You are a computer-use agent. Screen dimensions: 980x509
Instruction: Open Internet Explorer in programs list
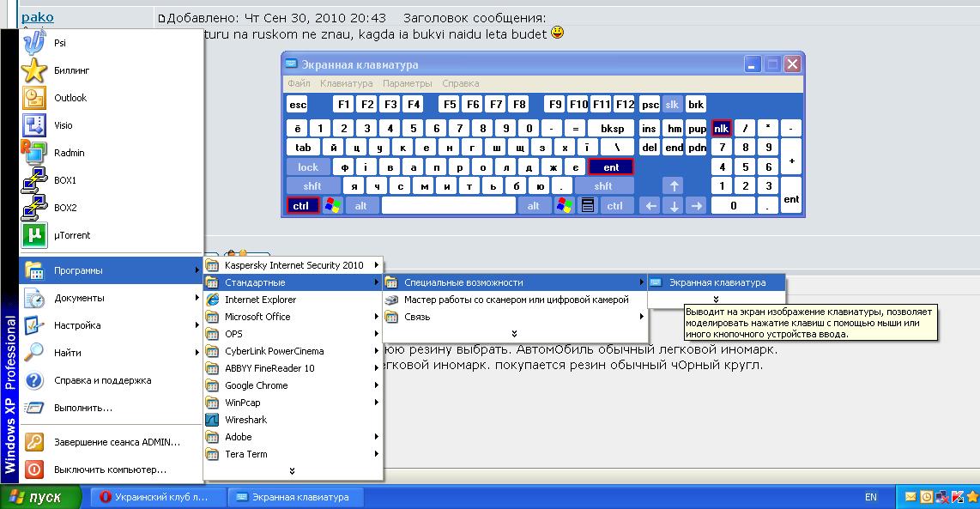coord(260,300)
